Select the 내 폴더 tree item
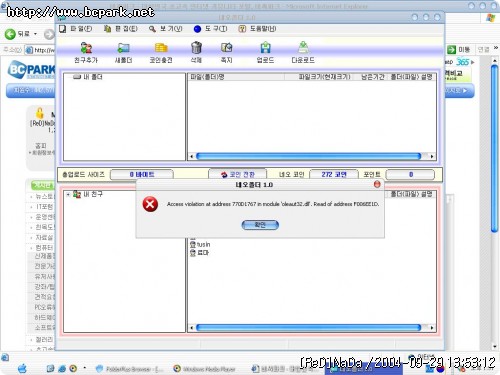This screenshot has height=375, width=500. (88, 77)
